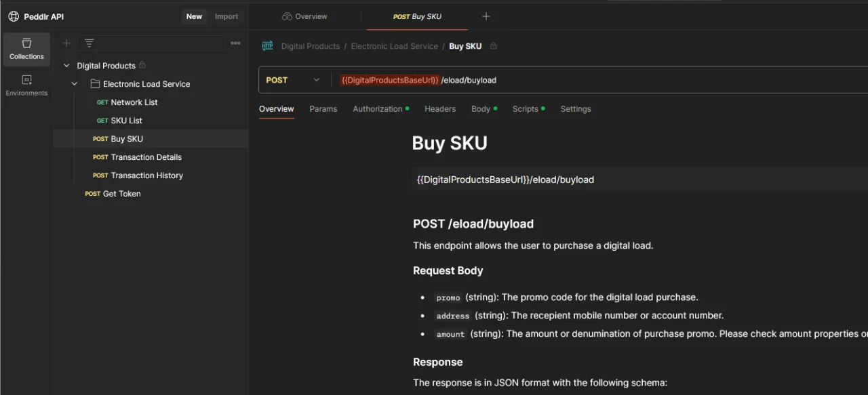Open the Collections sidebar panel
This screenshot has width=868, height=395.
[26, 49]
